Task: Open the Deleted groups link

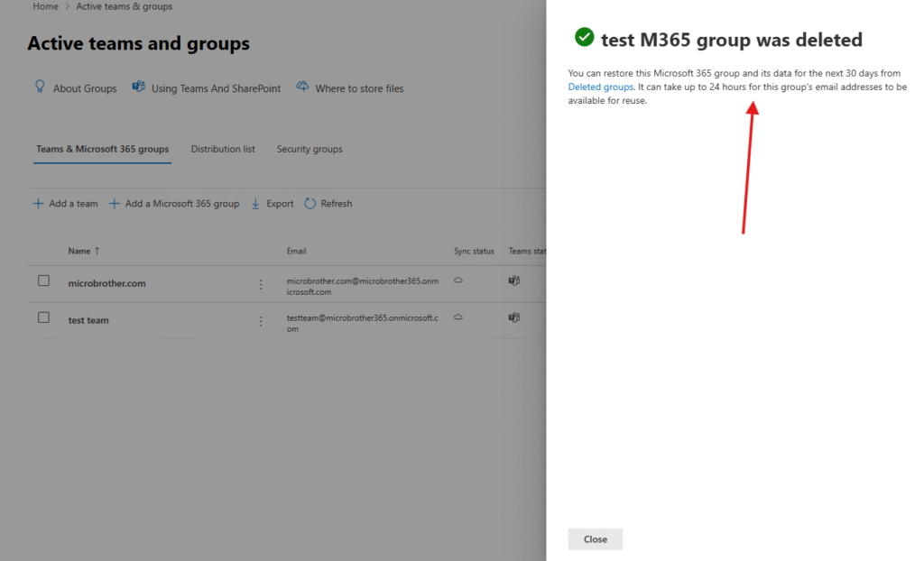Action: [x=600, y=87]
